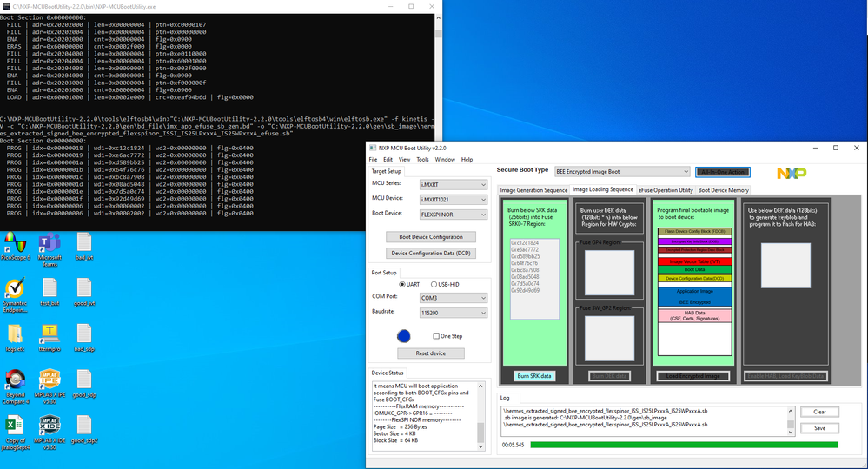Open the PicoScope 6 desktop shortcut
This screenshot has height=469, width=868.
coord(15,246)
